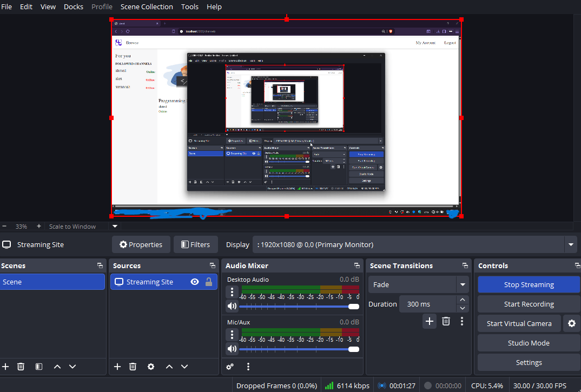Toggle lock on Streaming Site source

pos(209,282)
